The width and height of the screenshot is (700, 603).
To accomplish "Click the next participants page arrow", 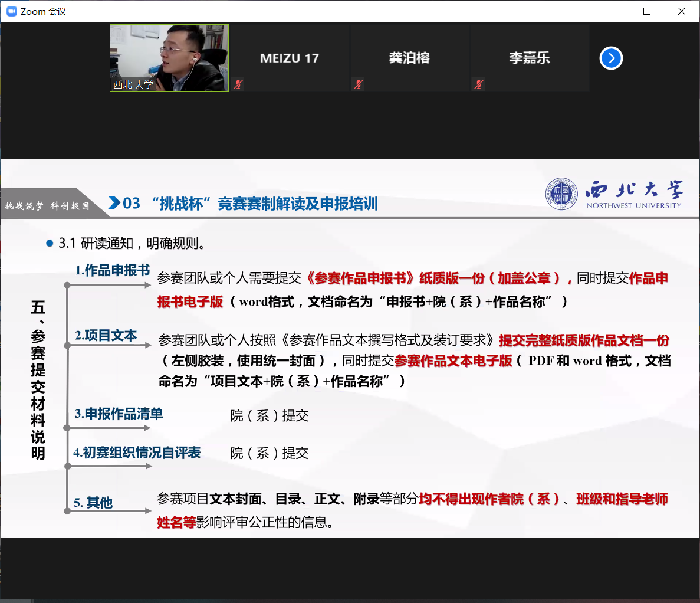I will click(x=611, y=58).
